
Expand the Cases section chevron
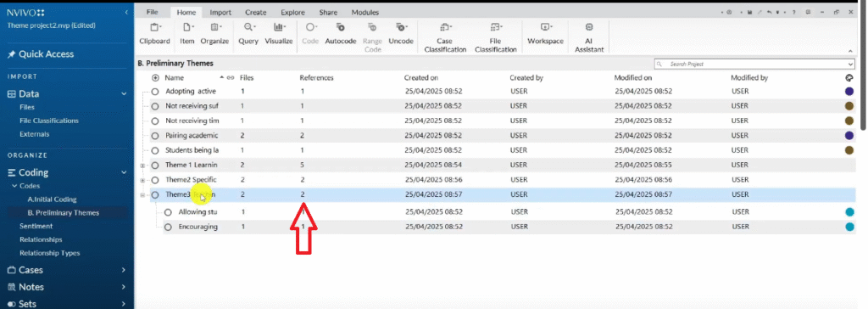pos(124,270)
